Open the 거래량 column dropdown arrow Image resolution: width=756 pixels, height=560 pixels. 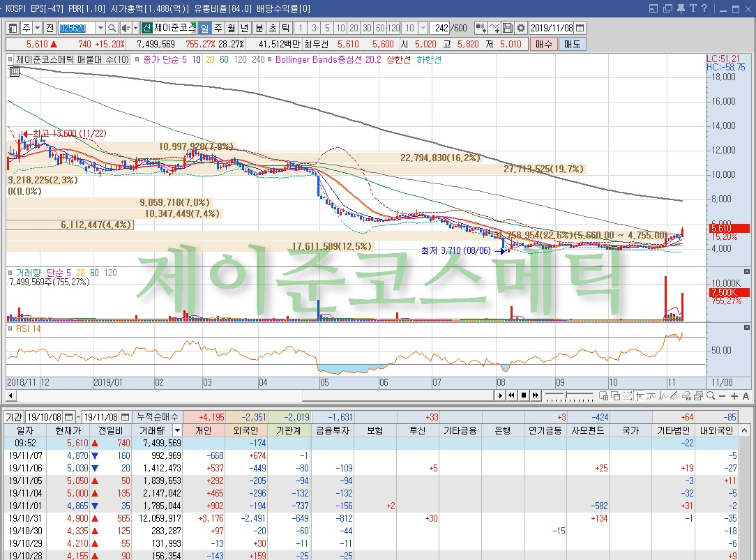[177, 430]
